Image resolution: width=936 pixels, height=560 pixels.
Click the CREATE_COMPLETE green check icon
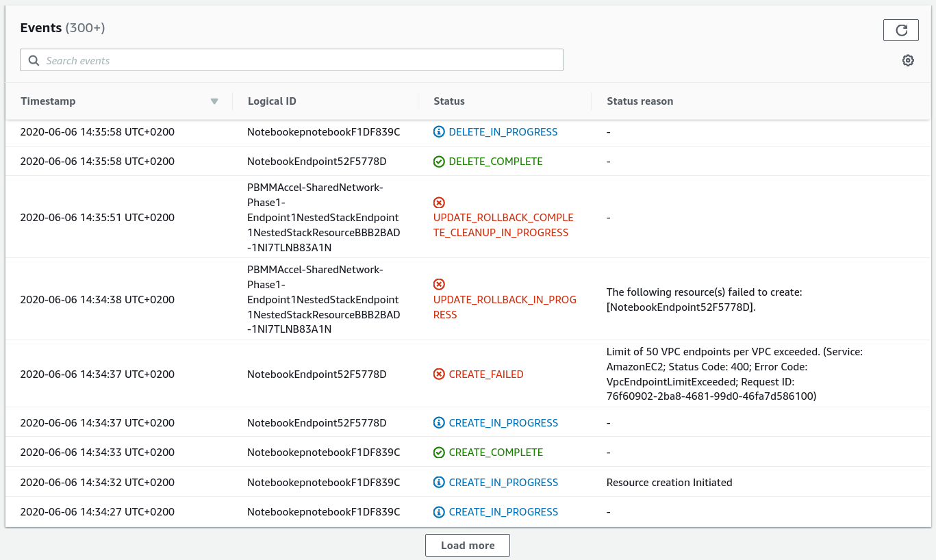click(439, 453)
